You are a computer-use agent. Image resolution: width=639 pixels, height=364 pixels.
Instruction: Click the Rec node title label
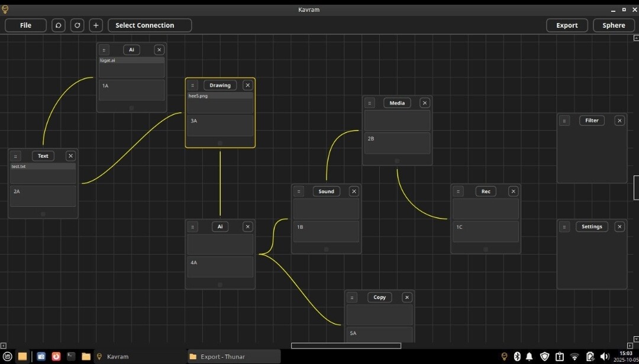486,191
